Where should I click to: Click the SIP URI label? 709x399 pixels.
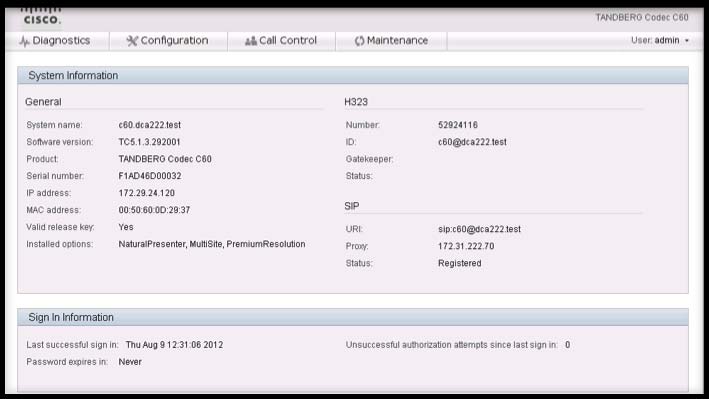coord(354,229)
